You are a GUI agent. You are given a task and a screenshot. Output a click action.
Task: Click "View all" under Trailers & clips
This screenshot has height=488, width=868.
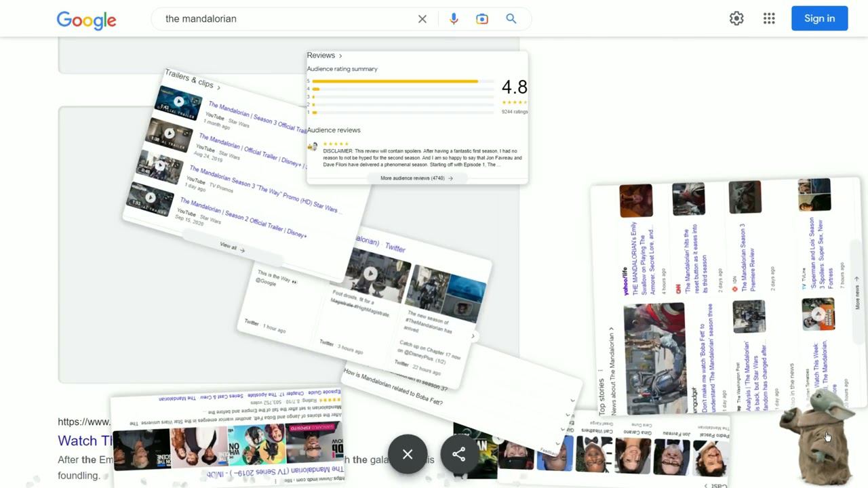[232, 247]
